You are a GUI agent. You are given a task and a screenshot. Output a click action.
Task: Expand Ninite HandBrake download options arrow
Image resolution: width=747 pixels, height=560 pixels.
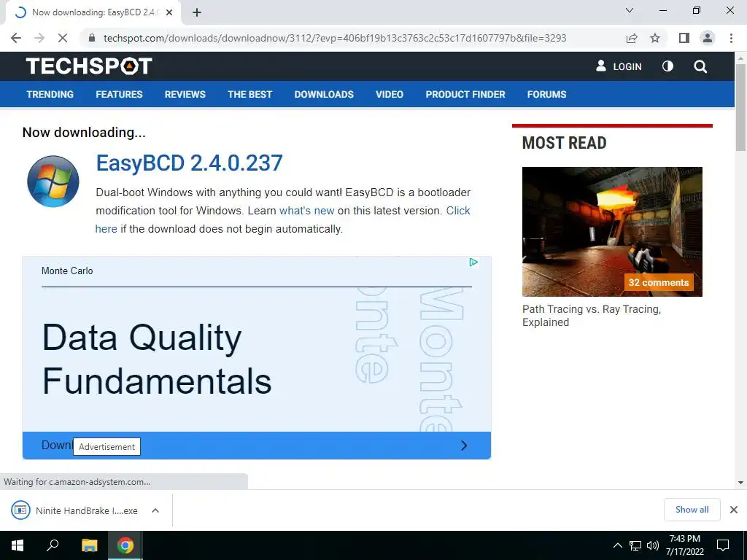pyautogui.click(x=155, y=510)
